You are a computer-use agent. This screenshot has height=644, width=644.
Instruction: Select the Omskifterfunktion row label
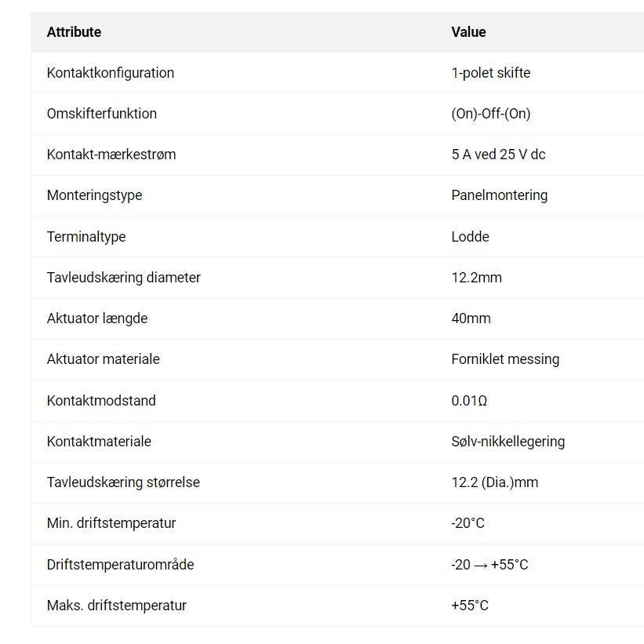click(x=102, y=114)
